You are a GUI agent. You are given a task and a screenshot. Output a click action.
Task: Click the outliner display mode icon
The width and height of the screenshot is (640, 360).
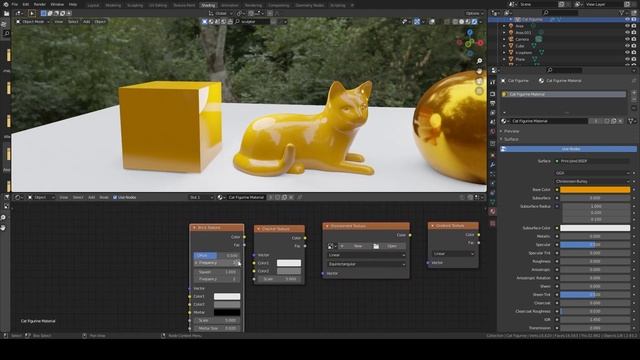[x=496, y=13]
